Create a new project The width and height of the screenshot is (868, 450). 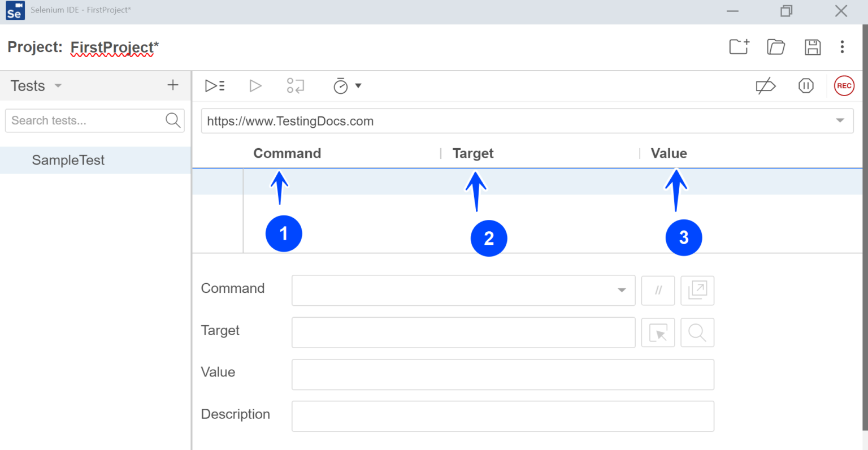(738, 47)
